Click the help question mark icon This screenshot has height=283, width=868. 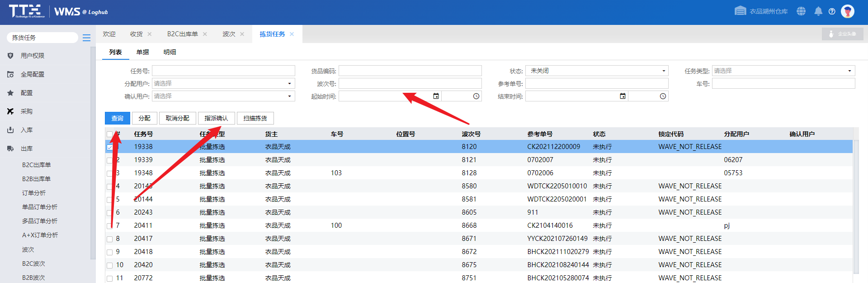coord(832,11)
